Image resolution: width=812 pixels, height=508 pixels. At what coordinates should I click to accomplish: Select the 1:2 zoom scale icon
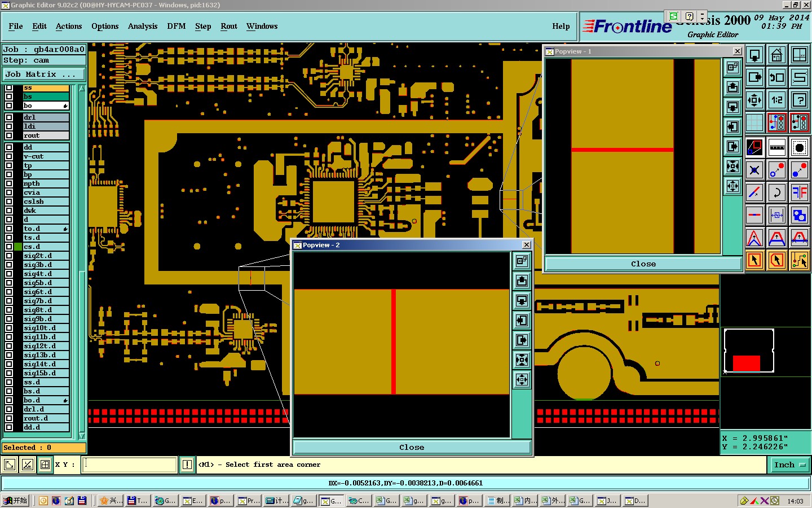[x=777, y=100]
